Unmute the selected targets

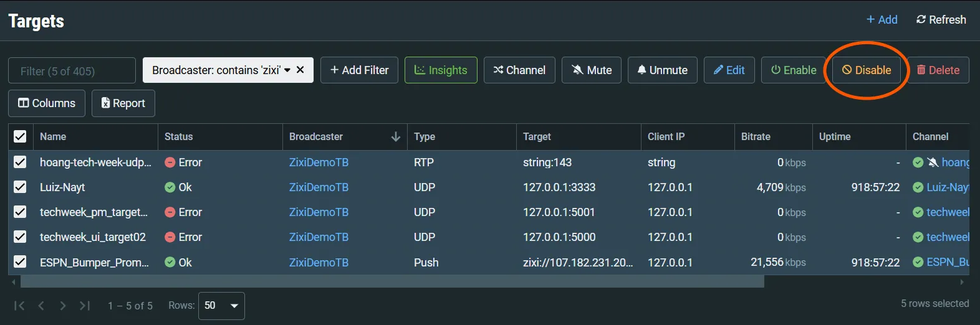[662, 70]
